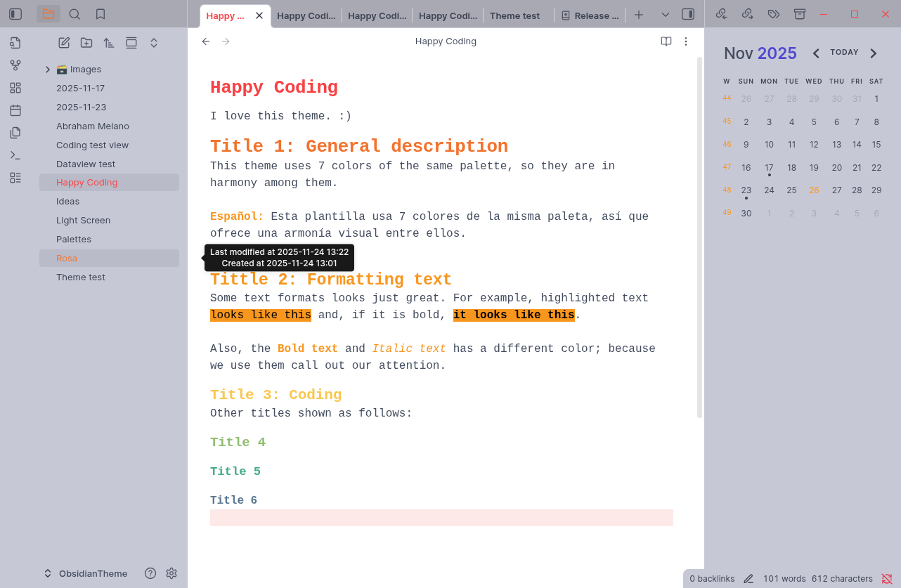This screenshot has width=901, height=588.
Task: Collapse or expand all folders icon
Action: coord(154,43)
